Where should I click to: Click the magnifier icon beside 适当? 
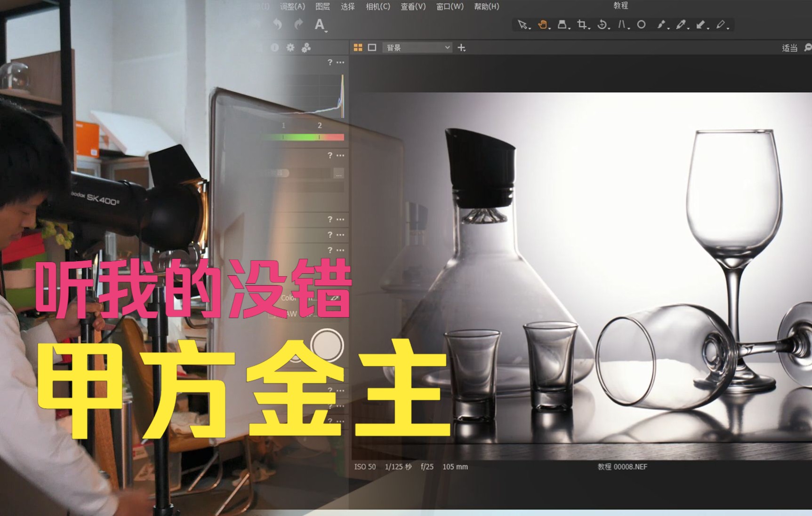[808, 48]
